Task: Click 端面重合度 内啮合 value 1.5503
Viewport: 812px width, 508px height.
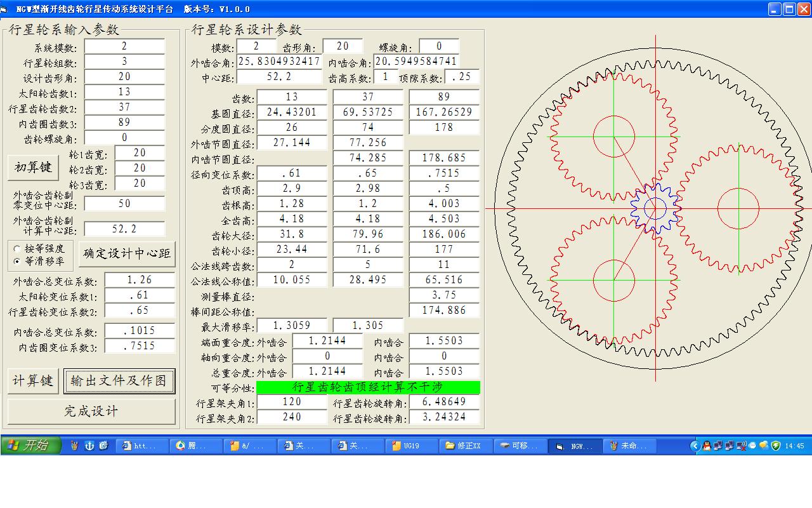Action: pyautogui.click(x=444, y=341)
